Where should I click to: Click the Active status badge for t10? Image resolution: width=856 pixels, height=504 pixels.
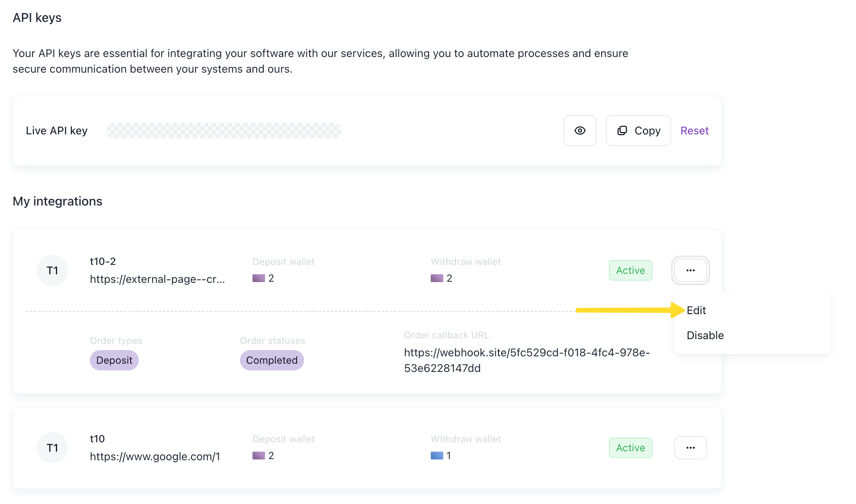coord(630,448)
